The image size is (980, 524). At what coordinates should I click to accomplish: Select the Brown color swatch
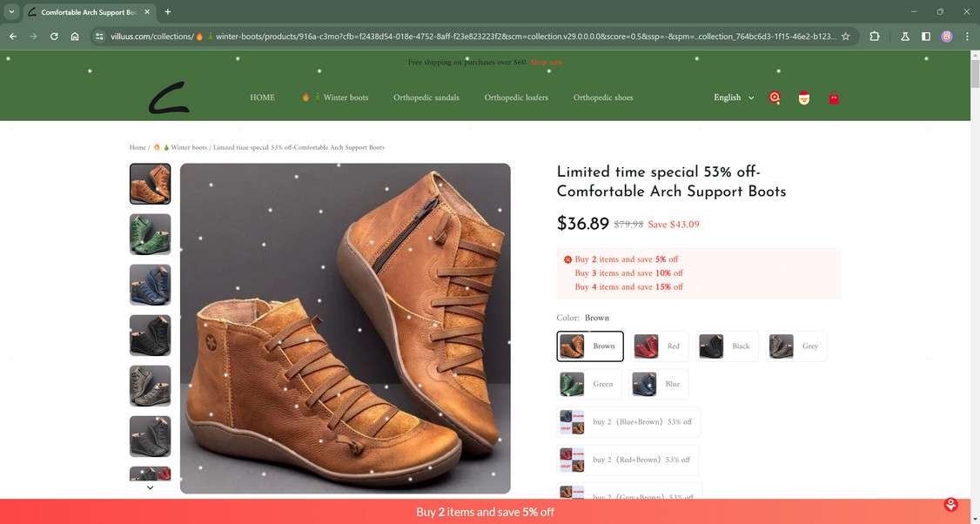pyautogui.click(x=590, y=346)
